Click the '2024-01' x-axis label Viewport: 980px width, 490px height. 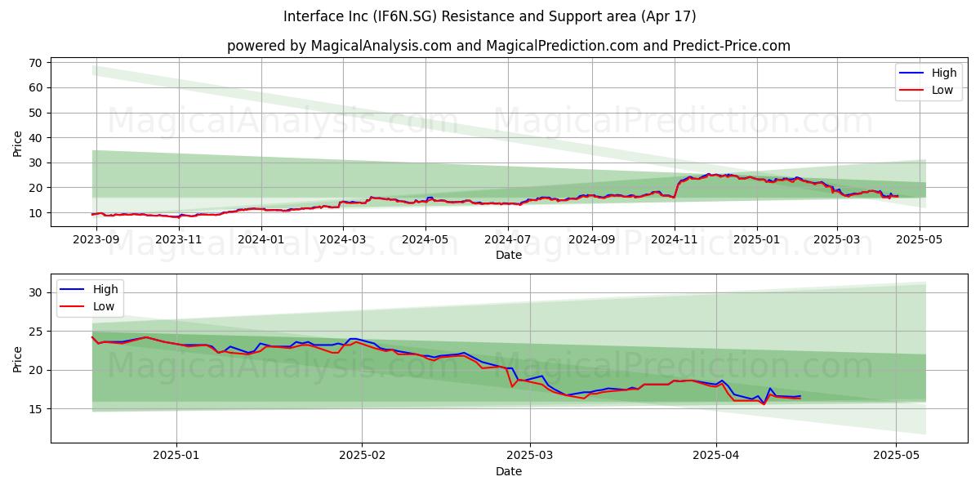[x=261, y=239]
